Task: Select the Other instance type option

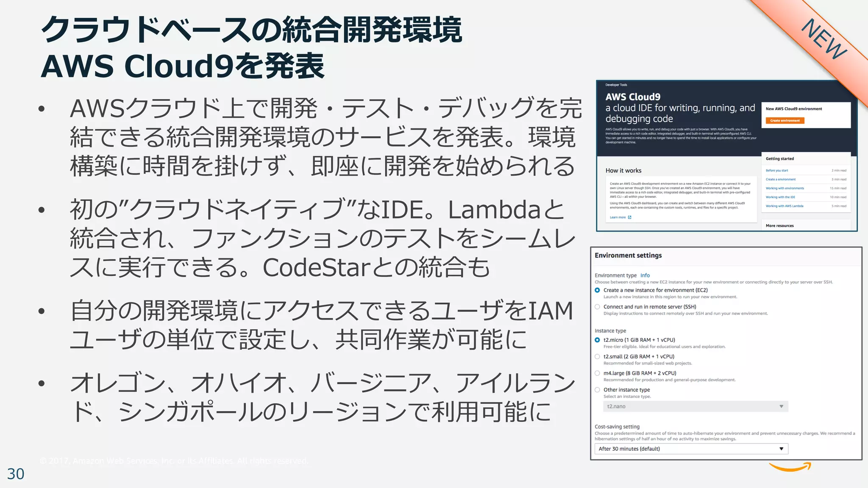Action: click(597, 390)
